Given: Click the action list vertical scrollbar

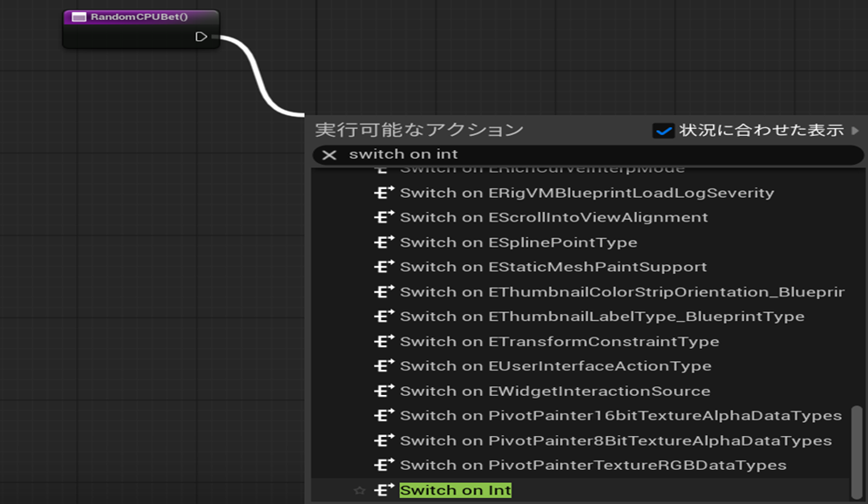Looking at the screenshot, I should (855, 453).
